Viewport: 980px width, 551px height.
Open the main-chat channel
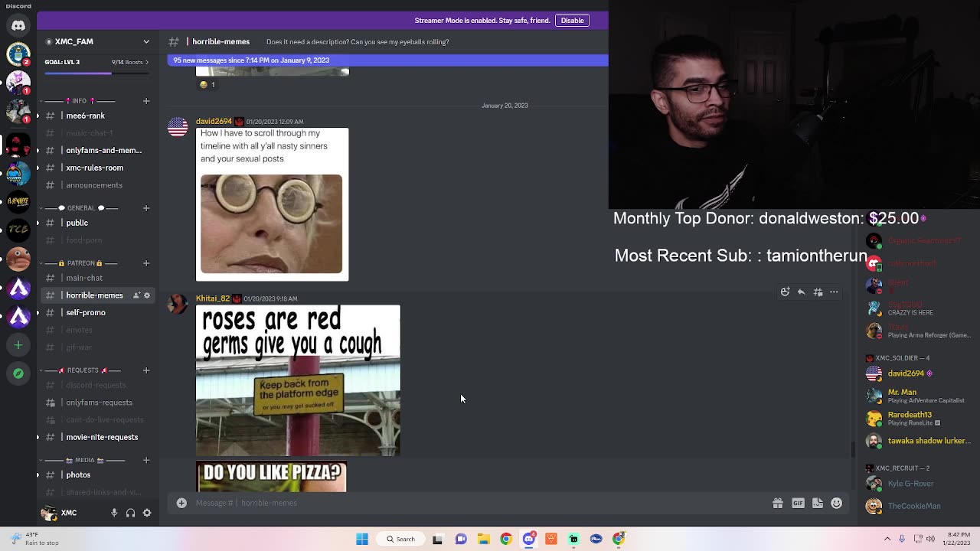coord(97,278)
